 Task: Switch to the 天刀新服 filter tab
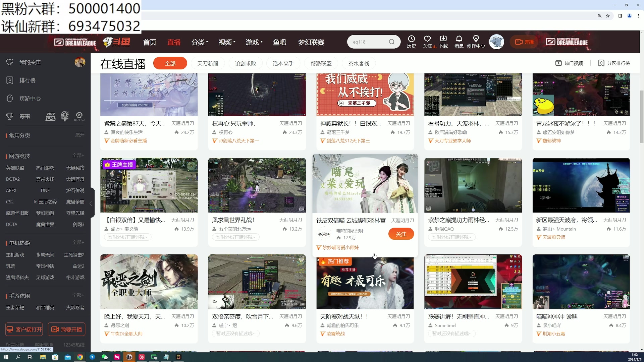click(208, 63)
